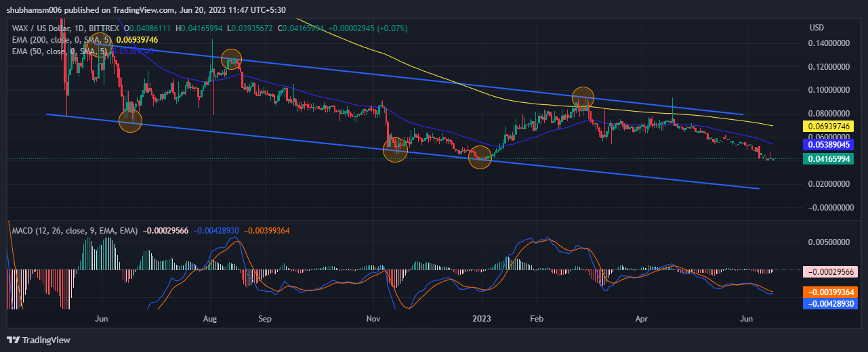Click the yellow 0.06939746 EMA price tag
This screenshot has width=868, height=352.
[829, 126]
